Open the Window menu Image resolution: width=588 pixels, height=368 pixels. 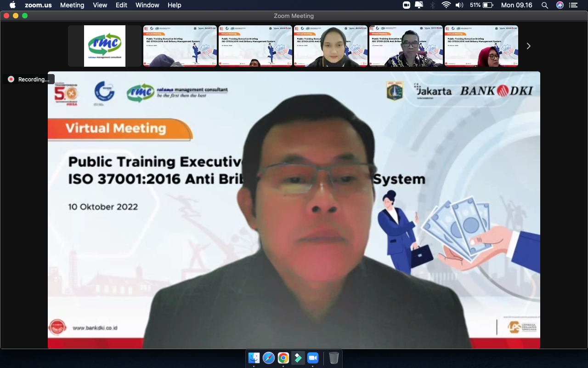147,5
